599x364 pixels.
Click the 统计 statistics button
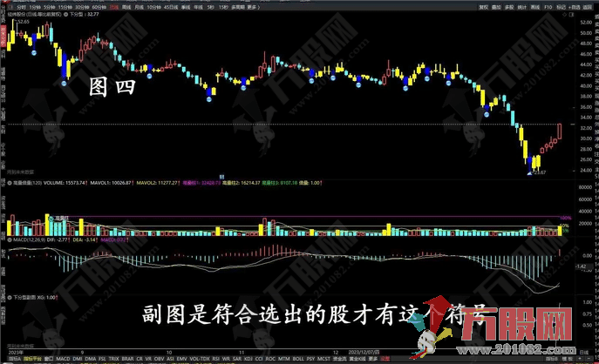pos(521,7)
